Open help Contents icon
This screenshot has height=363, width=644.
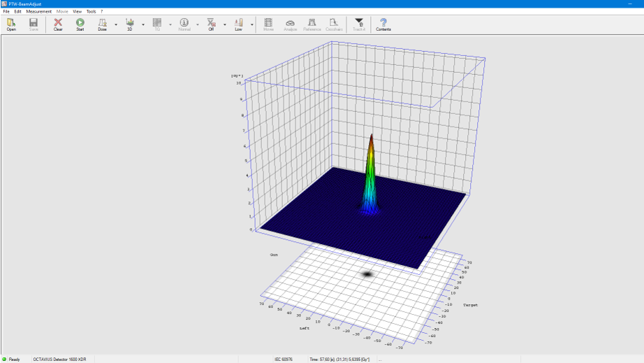pyautogui.click(x=383, y=24)
